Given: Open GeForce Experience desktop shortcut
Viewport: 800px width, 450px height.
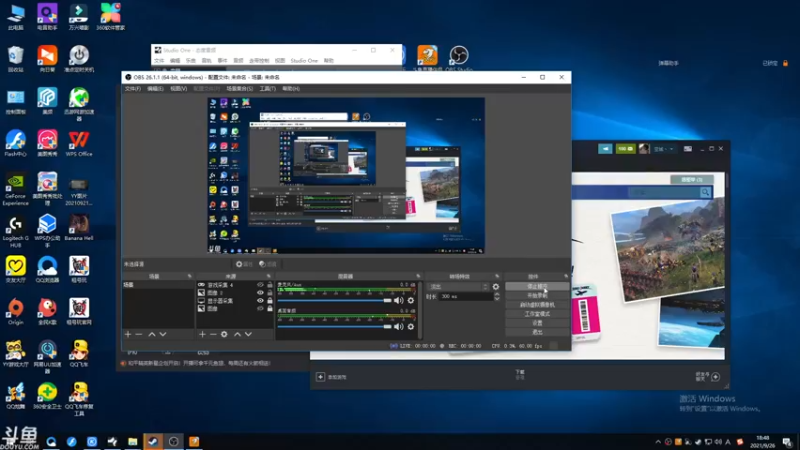Looking at the screenshot, I should click(15, 189).
